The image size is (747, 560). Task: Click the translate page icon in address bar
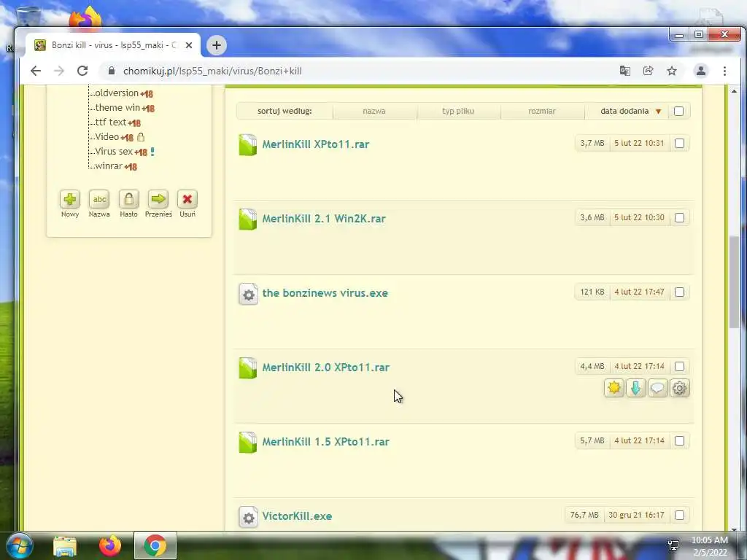pyautogui.click(x=624, y=71)
